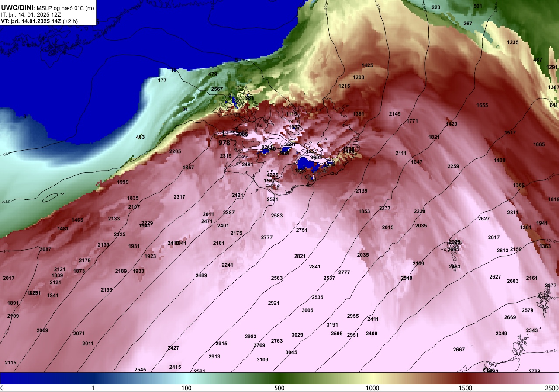Image resolution: width=559 pixels, height=392 pixels.
Task: Click the map value 1465
Action: [78, 220]
